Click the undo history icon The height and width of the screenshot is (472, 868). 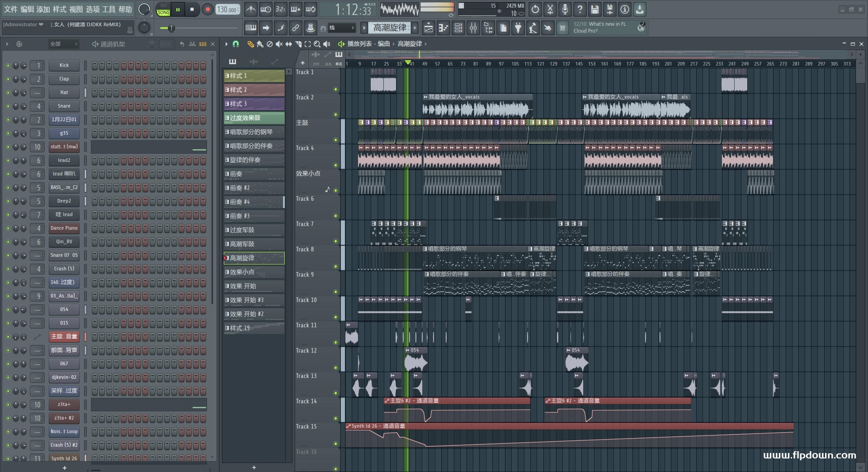tap(535, 9)
